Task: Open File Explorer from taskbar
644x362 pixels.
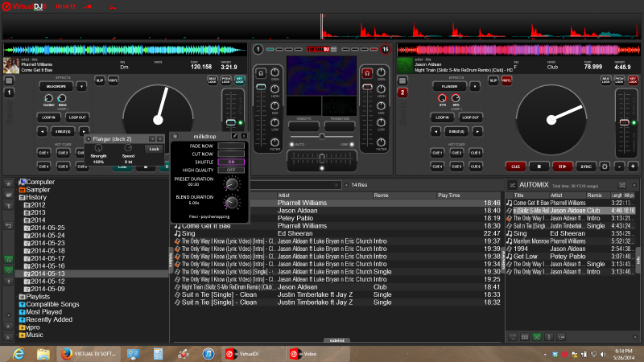Action: click(43, 353)
